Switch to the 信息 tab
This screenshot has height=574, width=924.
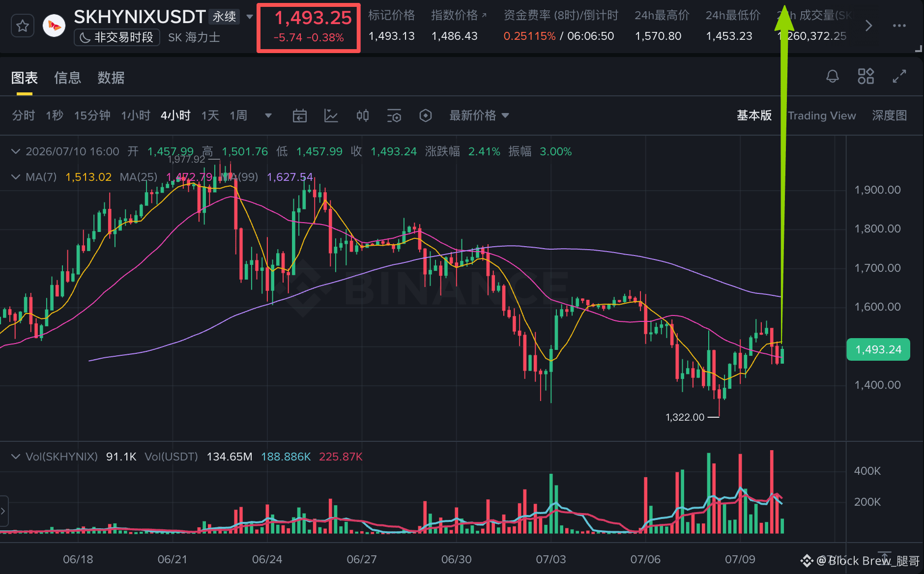[68, 78]
